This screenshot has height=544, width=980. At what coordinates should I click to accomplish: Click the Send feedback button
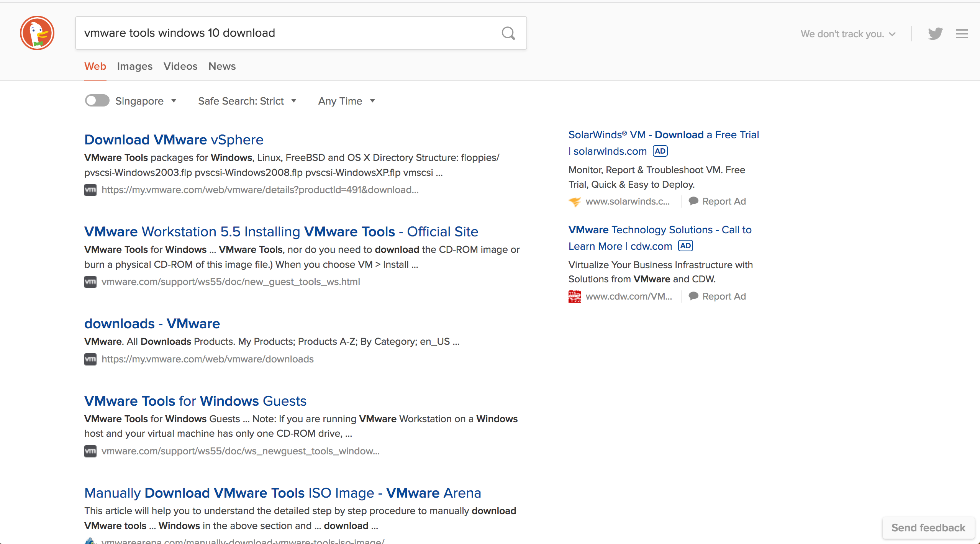click(928, 528)
